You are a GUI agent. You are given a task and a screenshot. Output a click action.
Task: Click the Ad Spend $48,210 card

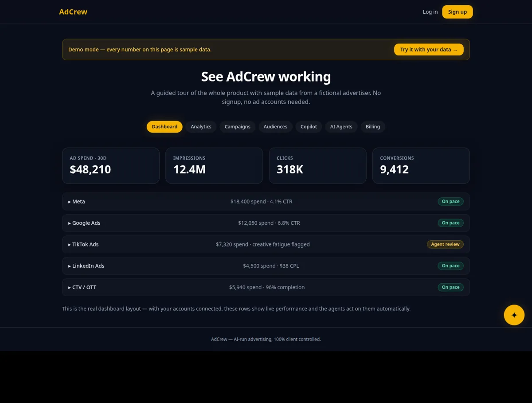[x=111, y=165]
